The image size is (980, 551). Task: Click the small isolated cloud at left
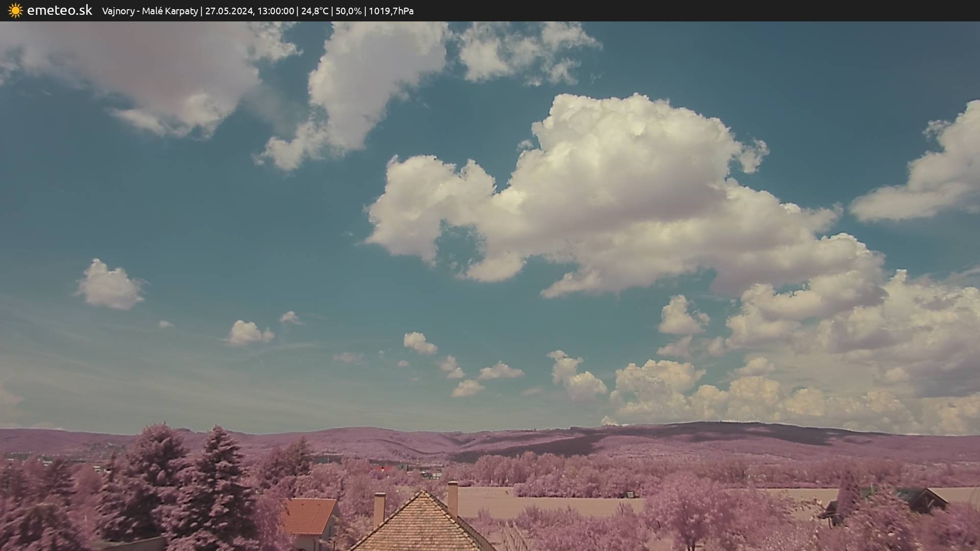[x=110, y=286]
